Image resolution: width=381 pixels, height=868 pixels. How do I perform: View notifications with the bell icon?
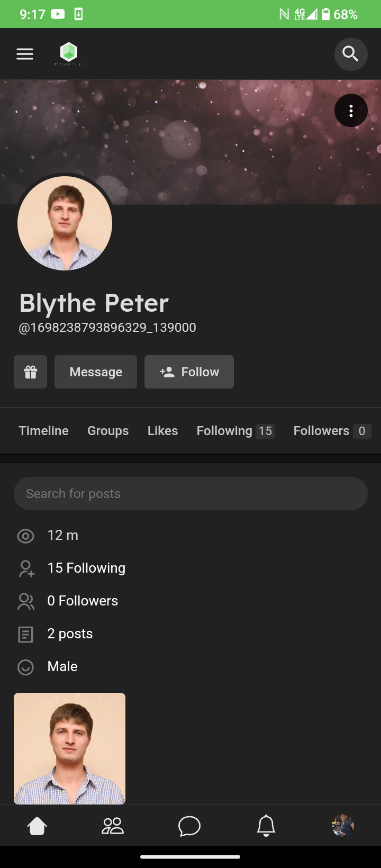pyautogui.click(x=266, y=826)
